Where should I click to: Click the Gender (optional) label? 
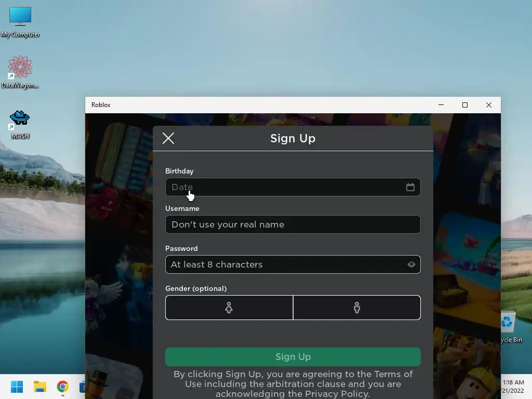[196, 288]
